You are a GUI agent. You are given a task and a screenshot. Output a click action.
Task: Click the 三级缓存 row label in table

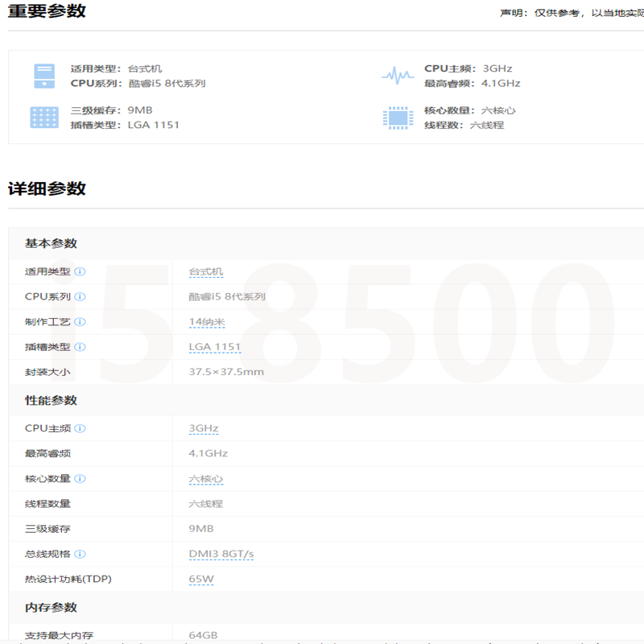47,529
